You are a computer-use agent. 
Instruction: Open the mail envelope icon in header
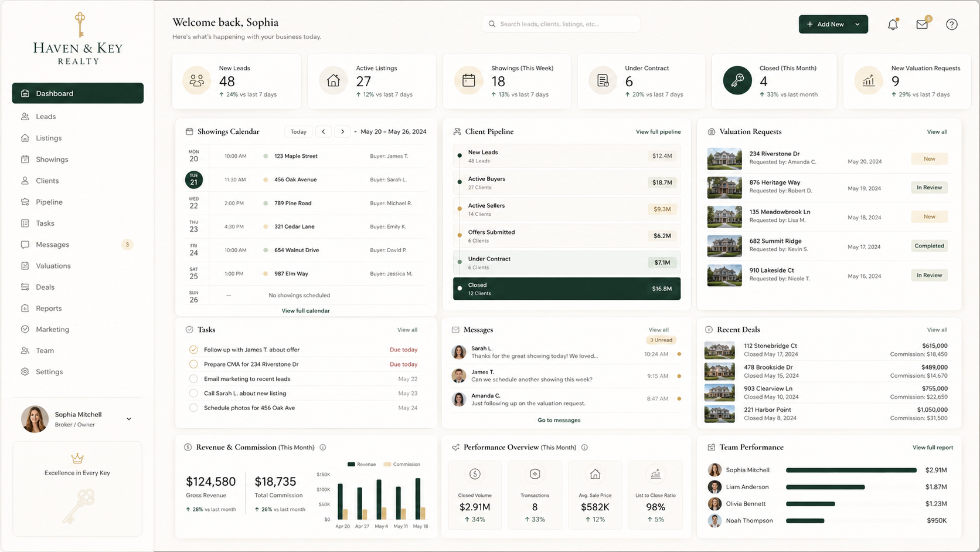click(923, 24)
